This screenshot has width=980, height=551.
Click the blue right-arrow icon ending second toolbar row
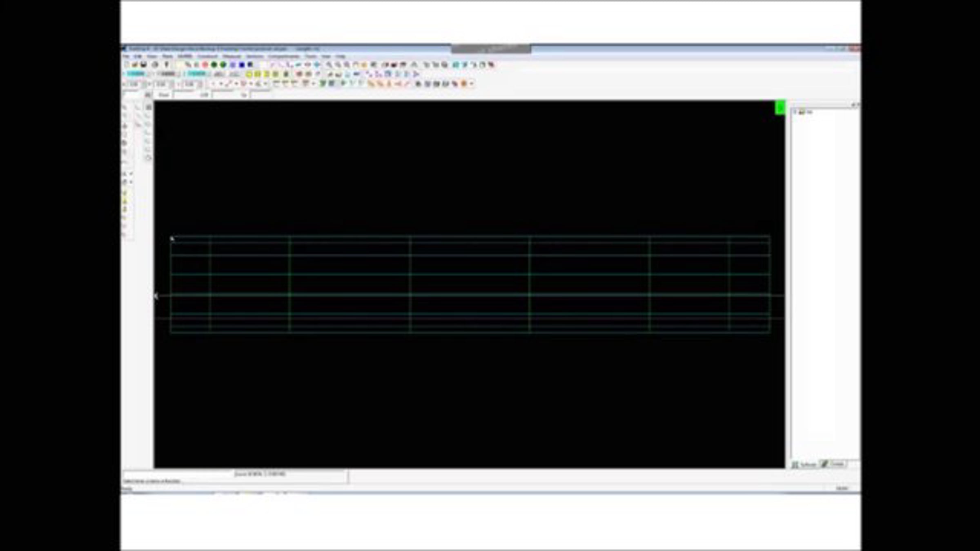coord(416,74)
